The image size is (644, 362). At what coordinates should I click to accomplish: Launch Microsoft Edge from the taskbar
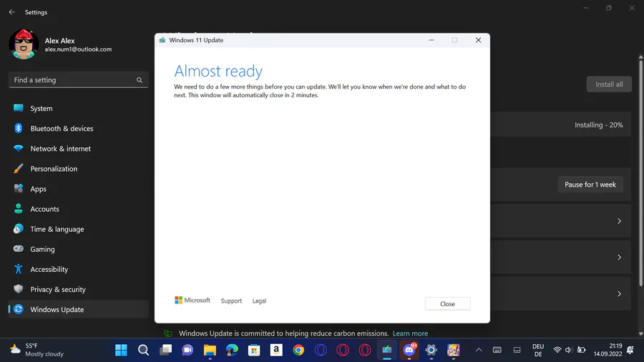(232, 350)
